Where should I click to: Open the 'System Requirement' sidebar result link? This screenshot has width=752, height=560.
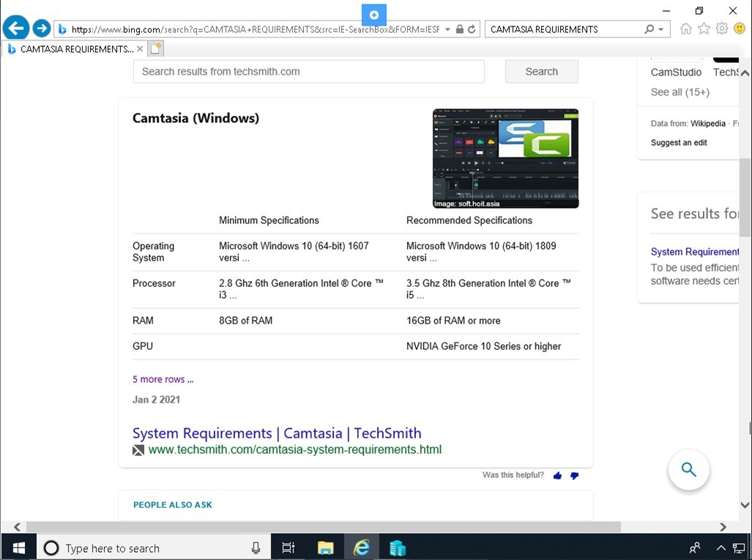[694, 252]
